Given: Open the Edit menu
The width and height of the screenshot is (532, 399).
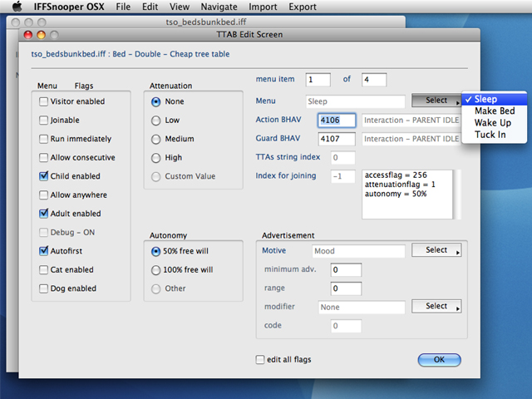Looking at the screenshot, I should click(150, 7).
